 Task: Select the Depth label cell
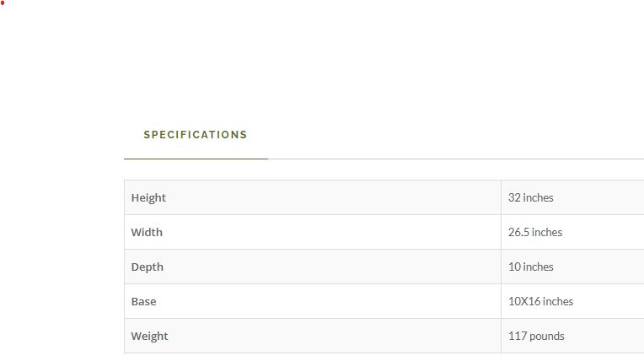(x=313, y=267)
